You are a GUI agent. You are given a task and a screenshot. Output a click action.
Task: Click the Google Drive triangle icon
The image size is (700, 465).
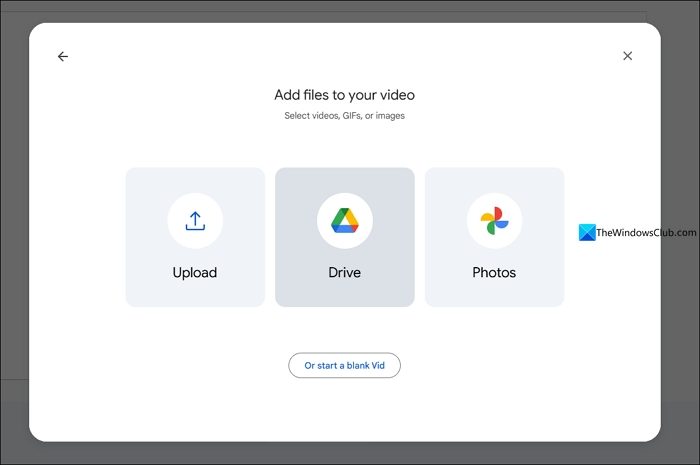click(345, 220)
